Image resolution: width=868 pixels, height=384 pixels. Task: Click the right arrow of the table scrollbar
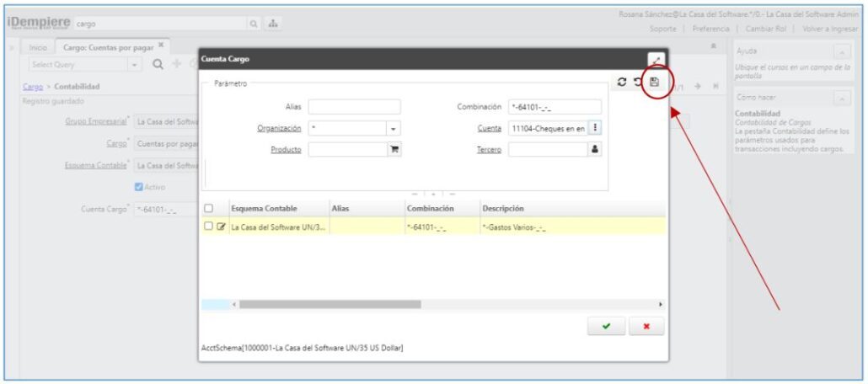pyautogui.click(x=660, y=304)
